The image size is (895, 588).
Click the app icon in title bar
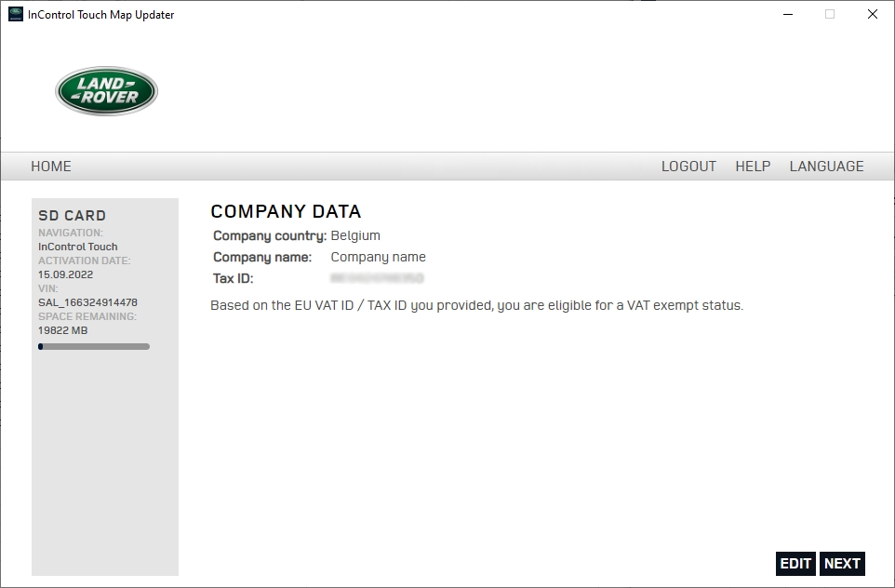point(15,14)
